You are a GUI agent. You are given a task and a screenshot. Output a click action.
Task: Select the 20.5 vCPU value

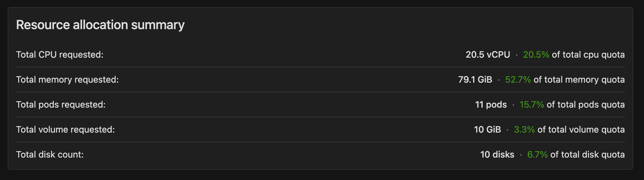pos(487,55)
